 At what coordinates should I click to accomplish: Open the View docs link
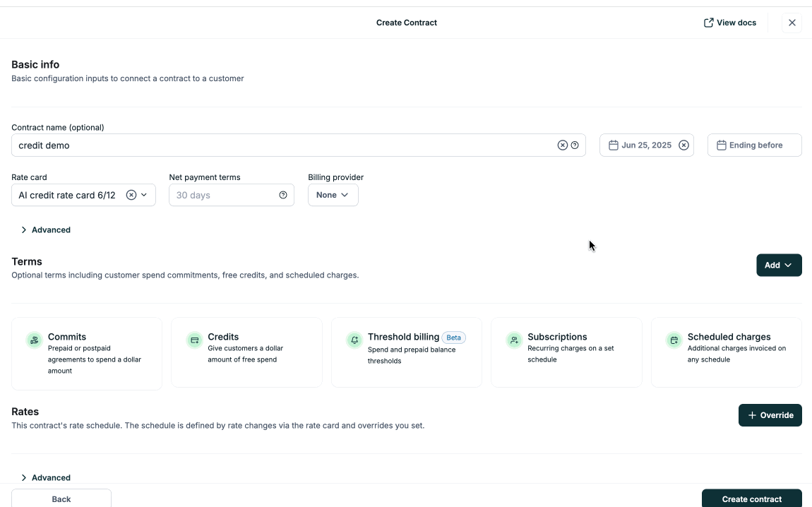(730, 22)
